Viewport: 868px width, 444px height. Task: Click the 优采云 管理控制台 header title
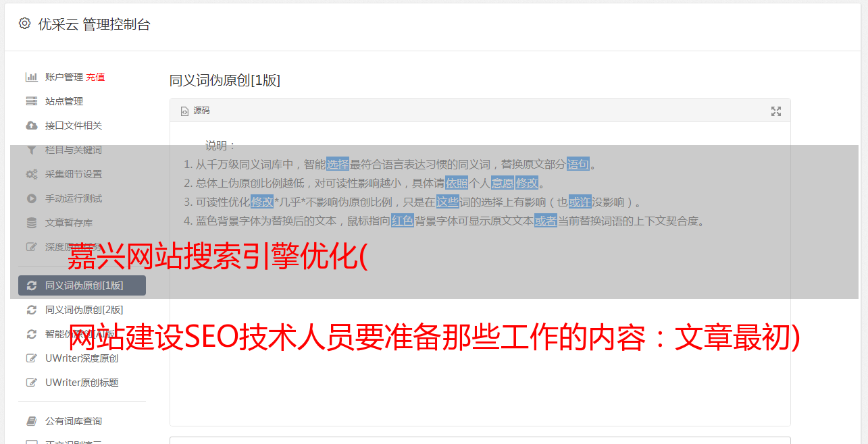[94, 24]
